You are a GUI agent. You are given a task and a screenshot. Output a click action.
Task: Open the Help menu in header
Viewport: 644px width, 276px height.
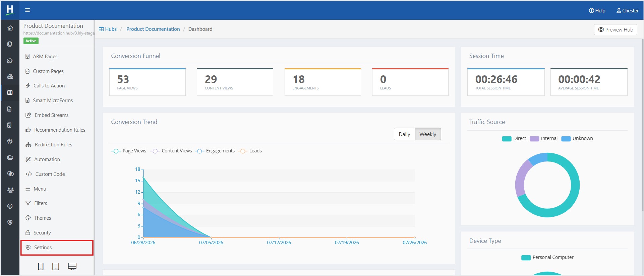pos(597,11)
